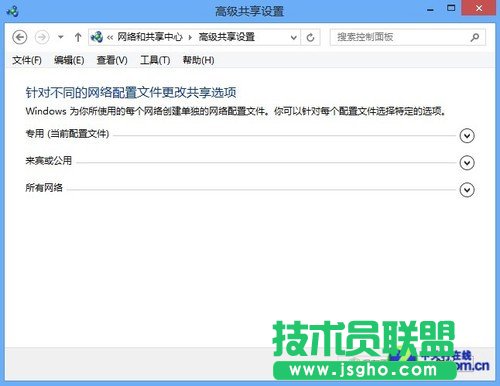The image size is (500, 386).
Task: Close the 高级共享设置 window
Action: click(479, 8)
